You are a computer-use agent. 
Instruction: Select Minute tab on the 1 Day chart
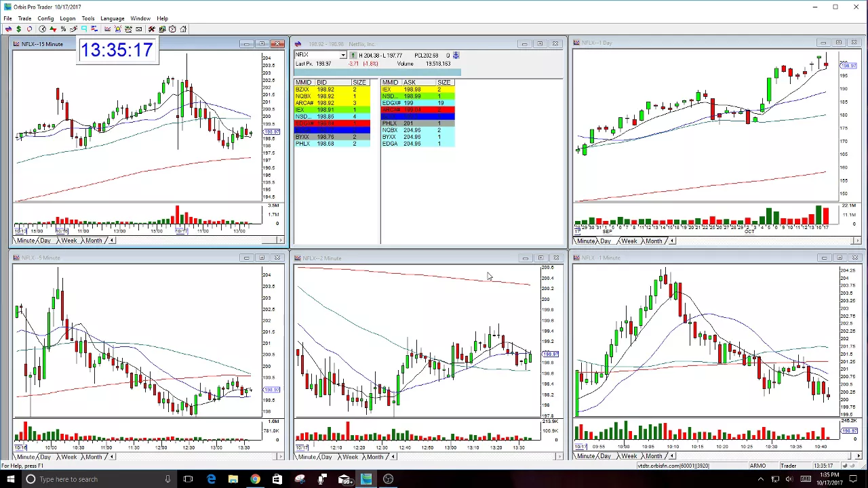pos(586,241)
